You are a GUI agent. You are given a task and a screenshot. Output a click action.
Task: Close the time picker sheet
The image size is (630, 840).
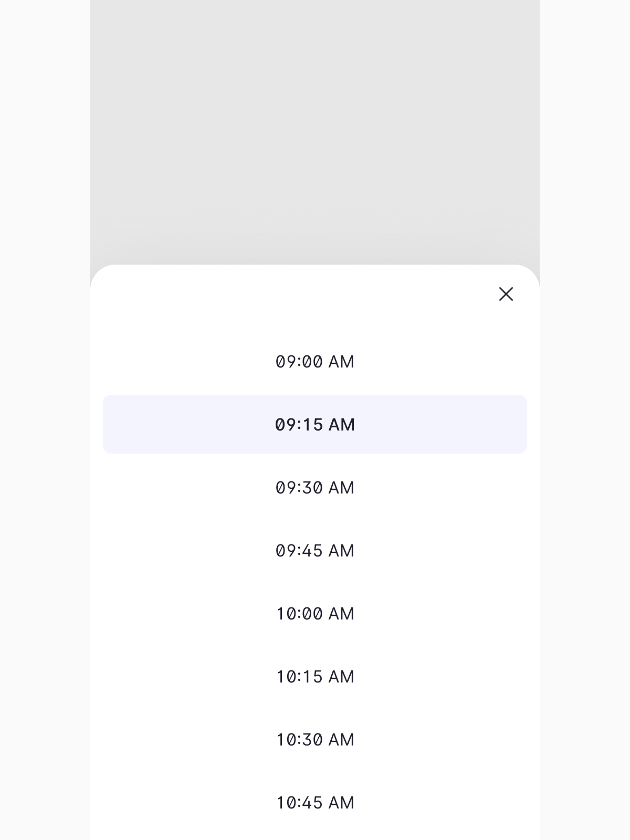click(x=506, y=294)
